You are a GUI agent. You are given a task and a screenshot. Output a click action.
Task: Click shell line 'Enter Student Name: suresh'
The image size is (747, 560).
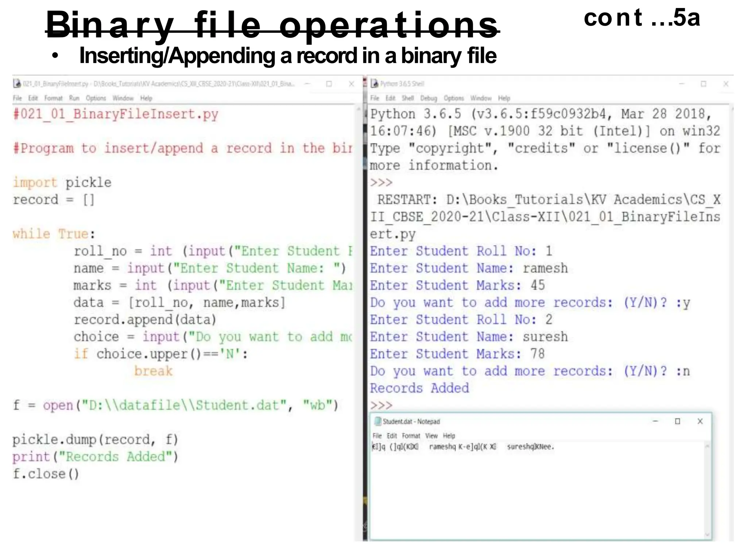(x=469, y=337)
